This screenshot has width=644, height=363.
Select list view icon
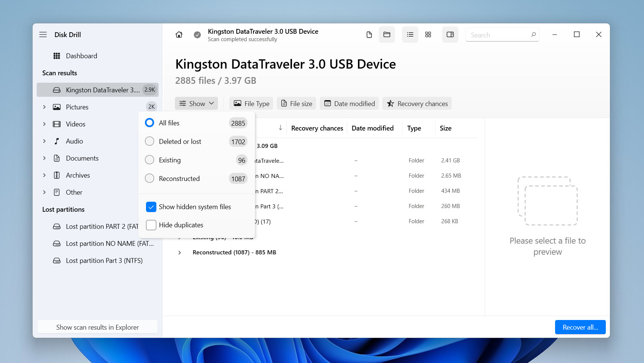410,34
